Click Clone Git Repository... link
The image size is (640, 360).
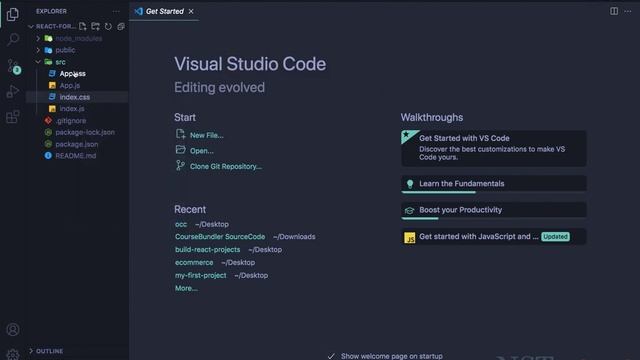coord(226,167)
